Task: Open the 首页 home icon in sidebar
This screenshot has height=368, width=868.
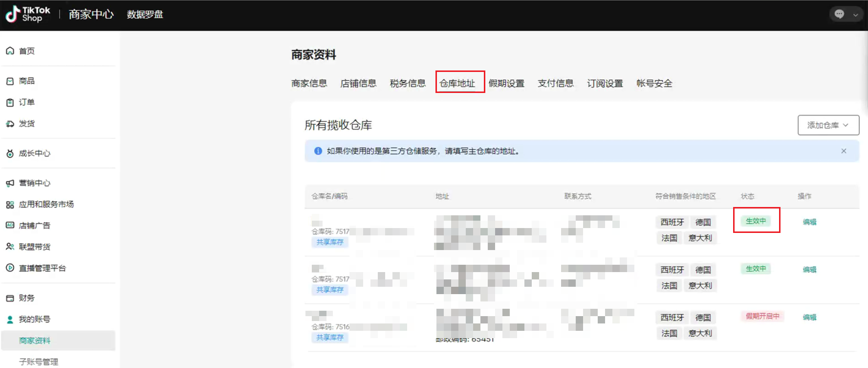Action: 10,51
